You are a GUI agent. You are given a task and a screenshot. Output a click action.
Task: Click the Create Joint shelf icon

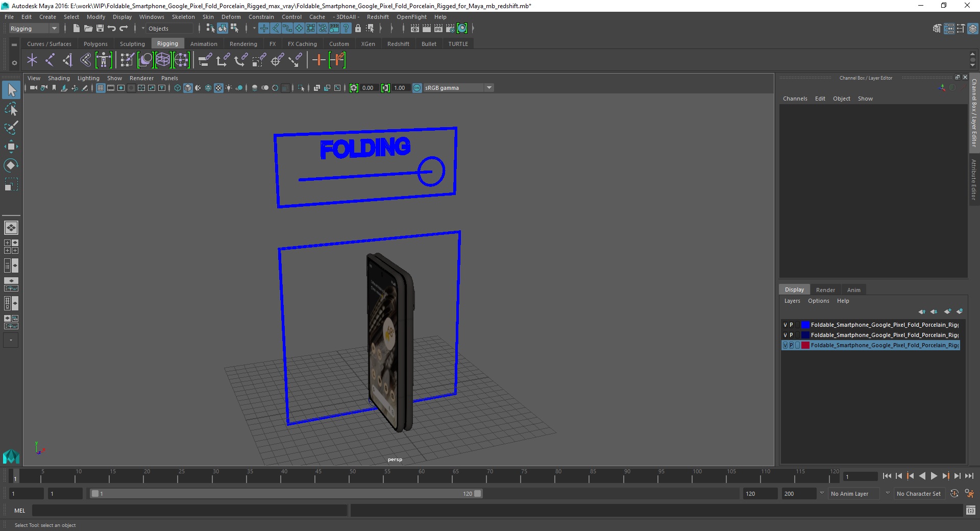tap(50, 60)
